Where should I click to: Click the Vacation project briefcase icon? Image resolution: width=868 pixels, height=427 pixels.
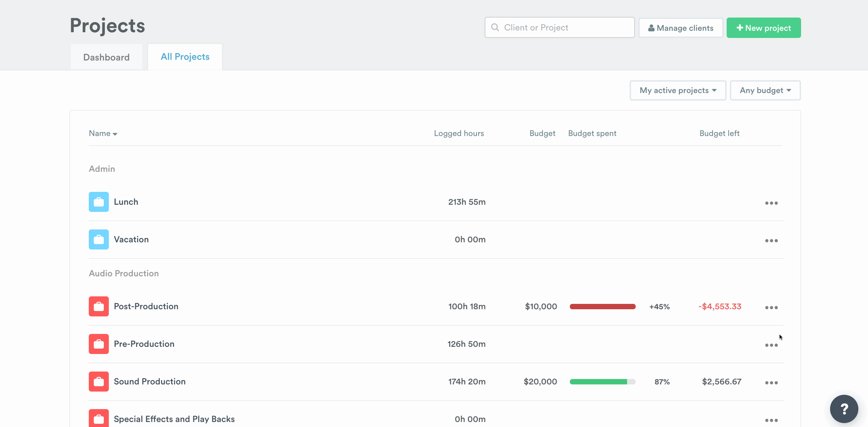(x=98, y=239)
